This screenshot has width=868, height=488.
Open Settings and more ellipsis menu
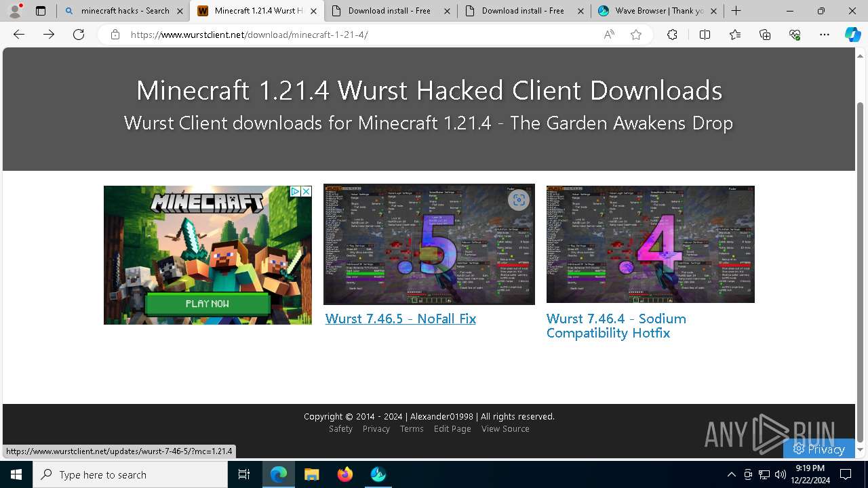pyautogui.click(x=825, y=35)
